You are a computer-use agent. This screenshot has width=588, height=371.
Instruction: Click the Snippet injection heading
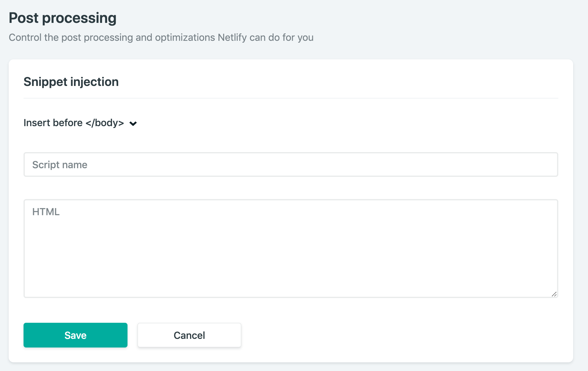[x=71, y=82]
